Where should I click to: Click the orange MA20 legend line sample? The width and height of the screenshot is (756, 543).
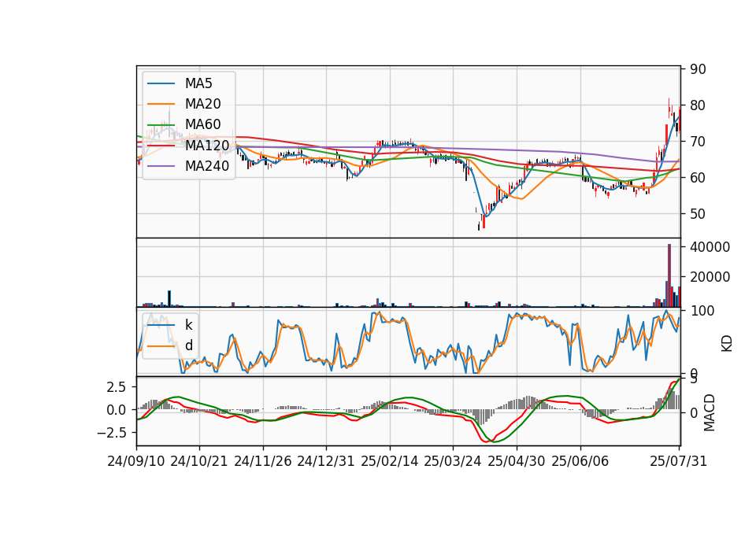tap(161, 104)
